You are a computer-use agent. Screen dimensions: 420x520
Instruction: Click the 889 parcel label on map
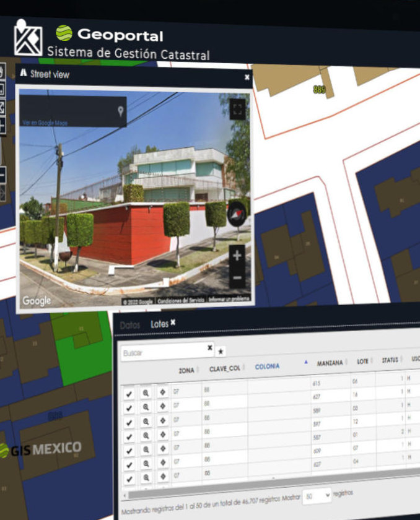[x=319, y=89]
